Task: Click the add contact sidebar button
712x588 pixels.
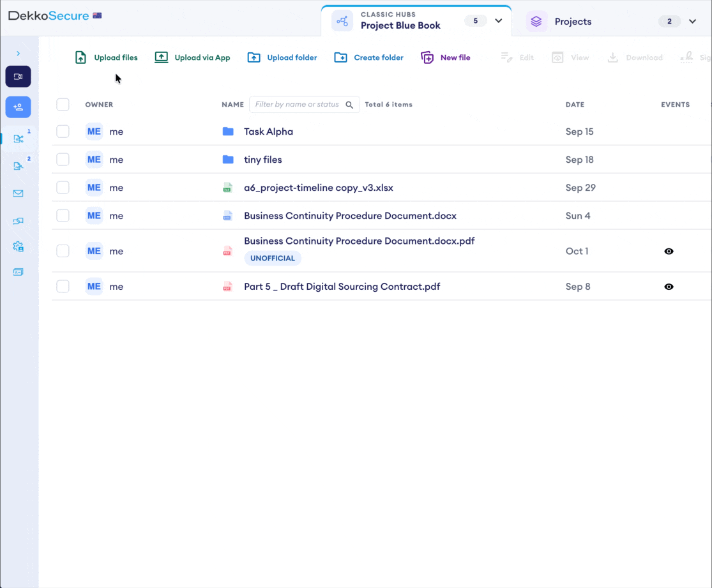Action: coord(18,107)
